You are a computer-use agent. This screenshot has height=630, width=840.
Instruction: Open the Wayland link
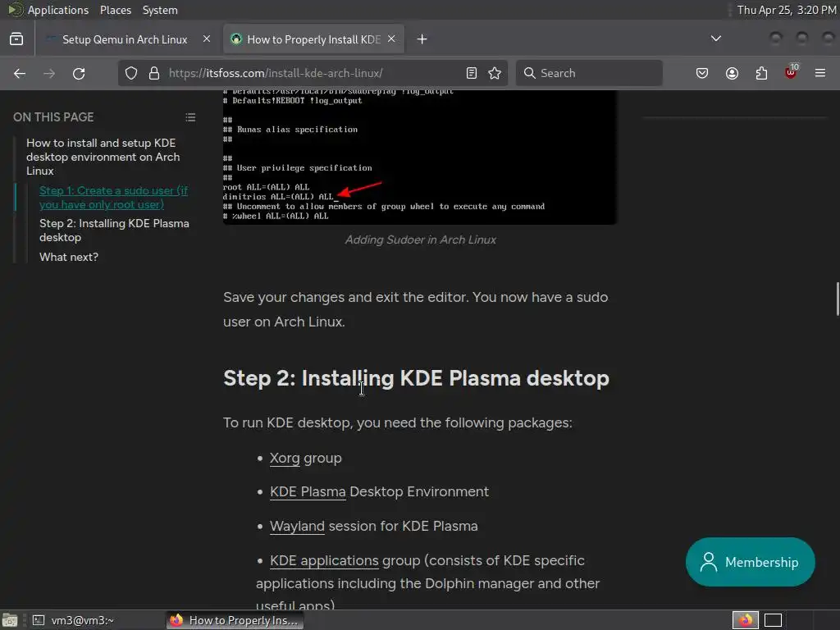click(297, 526)
